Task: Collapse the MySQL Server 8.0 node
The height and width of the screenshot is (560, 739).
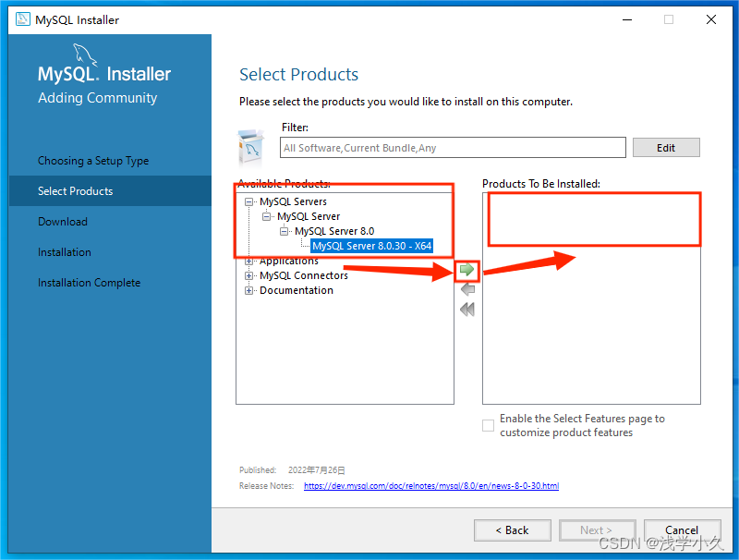Action: 284,231
